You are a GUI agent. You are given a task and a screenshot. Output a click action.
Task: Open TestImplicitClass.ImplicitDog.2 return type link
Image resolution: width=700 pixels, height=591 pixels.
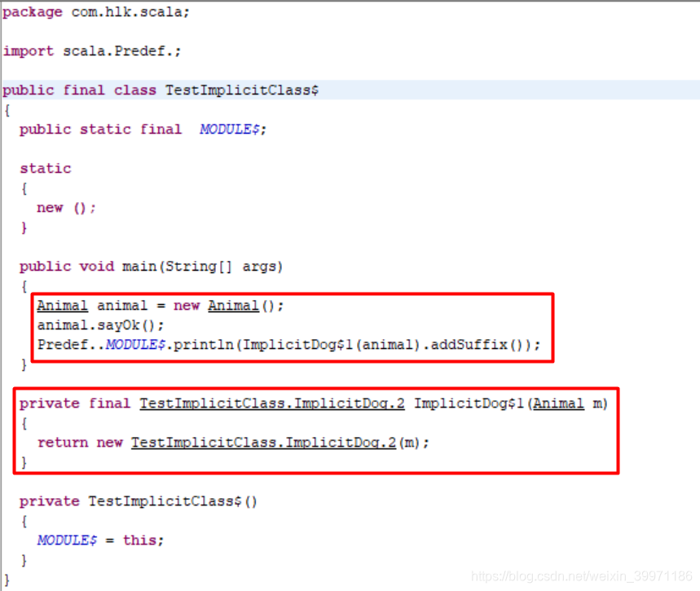(272, 404)
